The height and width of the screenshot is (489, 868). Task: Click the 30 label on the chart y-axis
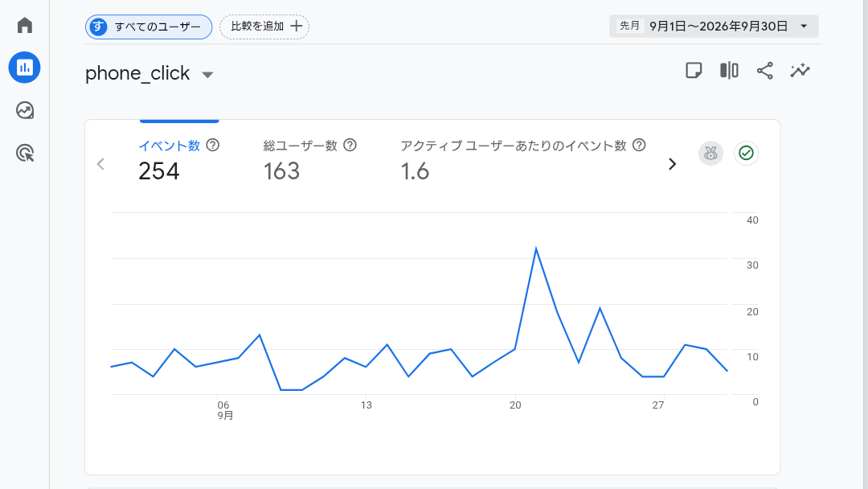pyautogui.click(x=752, y=265)
